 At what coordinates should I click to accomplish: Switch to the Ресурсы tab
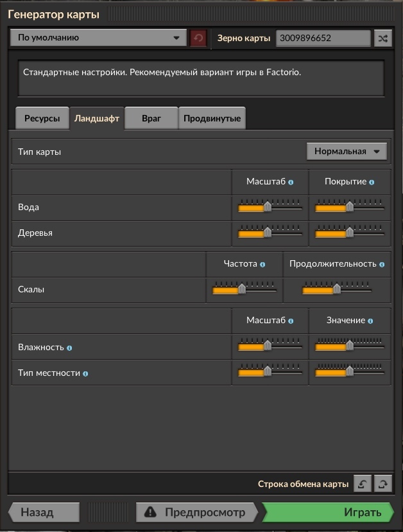[x=42, y=118]
